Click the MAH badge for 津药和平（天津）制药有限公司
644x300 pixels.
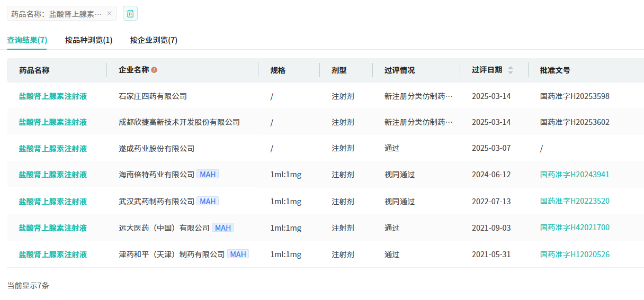click(238, 254)
